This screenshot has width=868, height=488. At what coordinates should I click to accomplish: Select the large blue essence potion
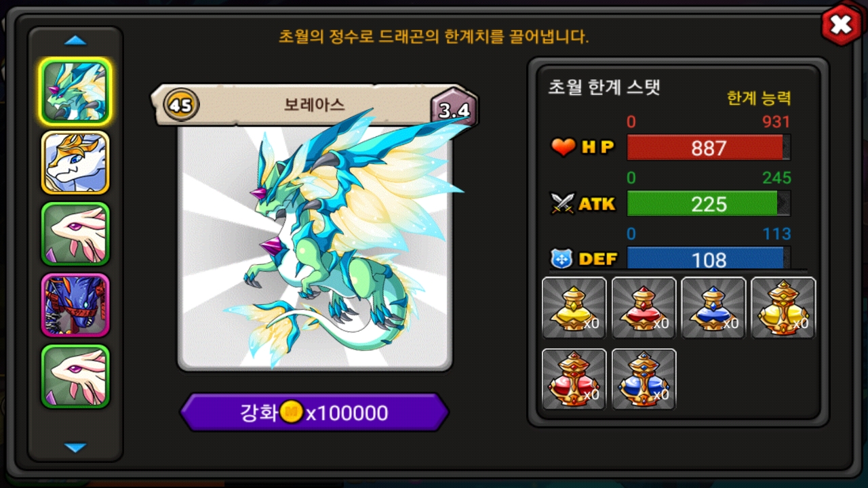644,379
